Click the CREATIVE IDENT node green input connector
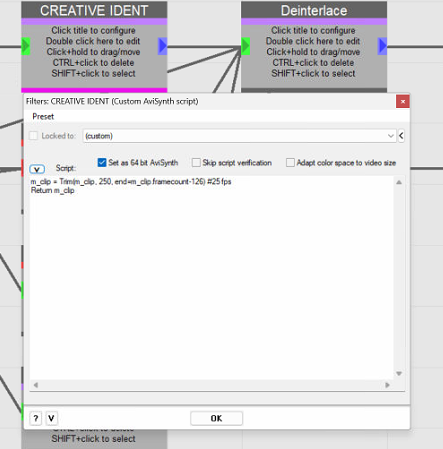 [26, 46]
